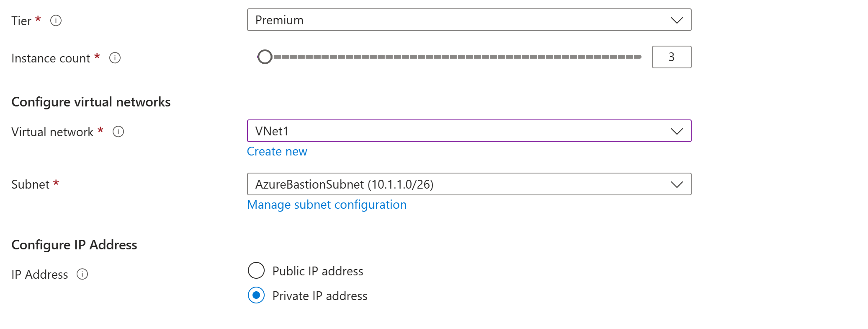Screen dimensions: 868x329
Task: Select the Public IP address radio button
Action: (256, 271)
